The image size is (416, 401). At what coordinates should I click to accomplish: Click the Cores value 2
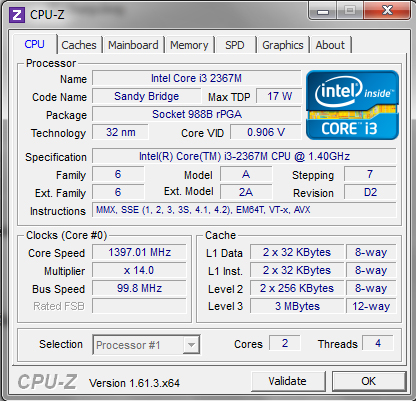coord(285,343)
